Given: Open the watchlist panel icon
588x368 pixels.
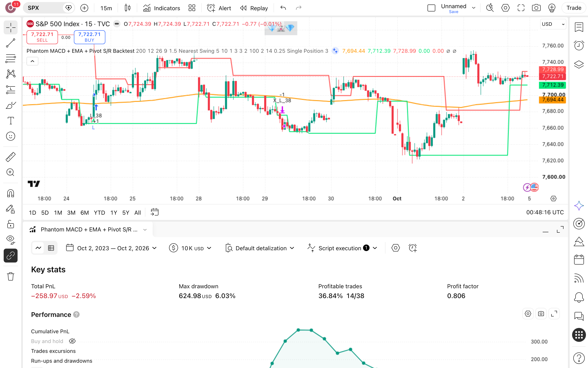Looking at the screenshot, I should (x=579, y=27).
